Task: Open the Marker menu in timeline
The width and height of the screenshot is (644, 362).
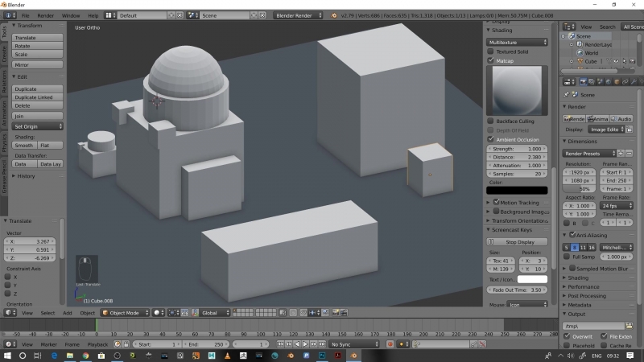Action: click(49, 344)
